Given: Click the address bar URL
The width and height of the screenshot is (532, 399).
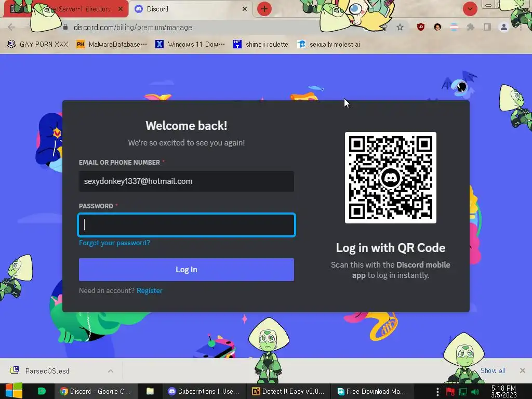Looking at the screenshot, I should pos(132,28).
